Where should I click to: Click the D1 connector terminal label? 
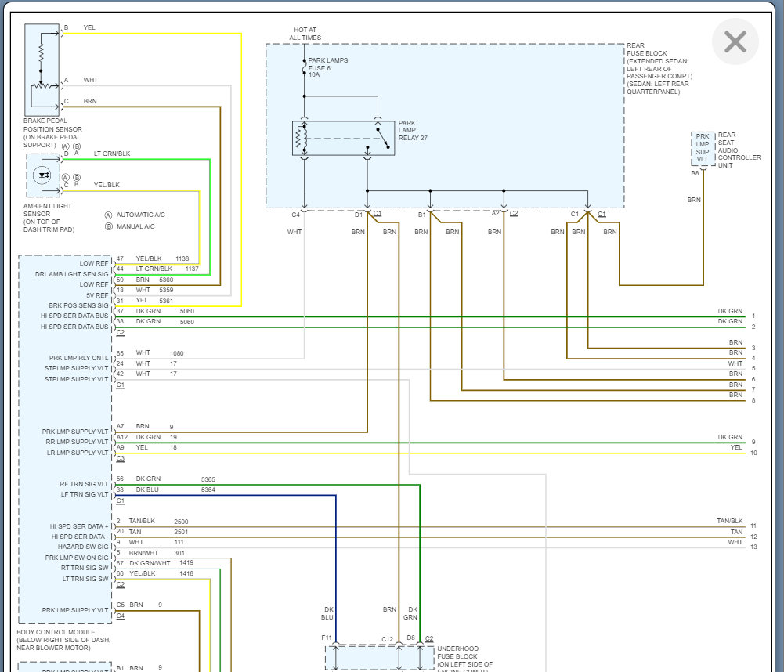(x=359, y=215)
